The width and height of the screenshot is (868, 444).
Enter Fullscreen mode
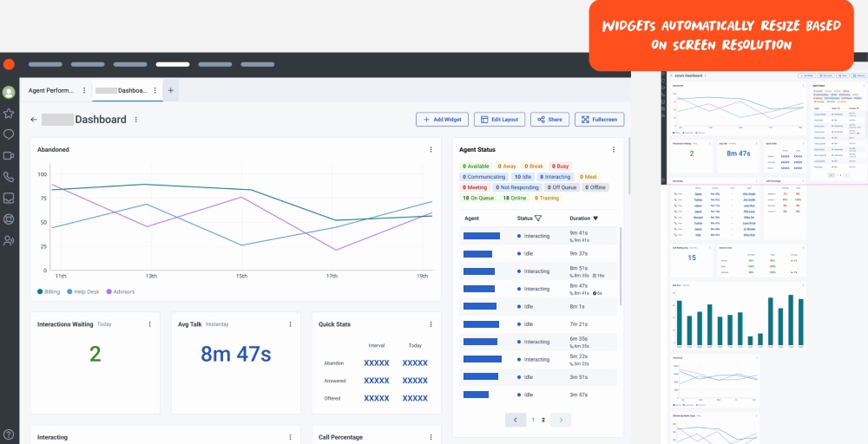coord(600,120)
